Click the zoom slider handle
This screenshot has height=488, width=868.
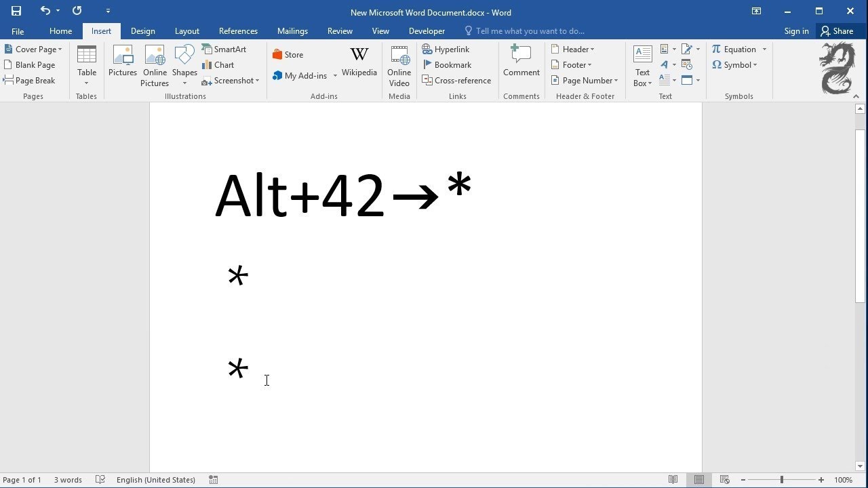781,480
